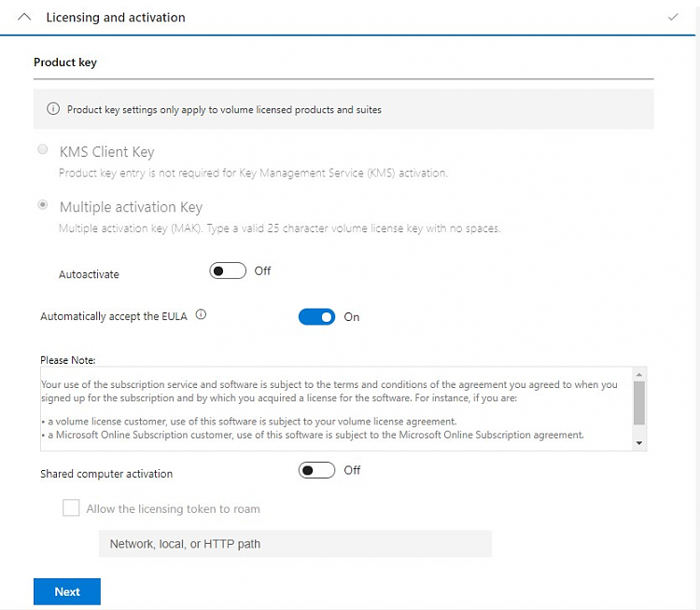
Task: Enable the Shared computer activation switch
Action: 316,470
